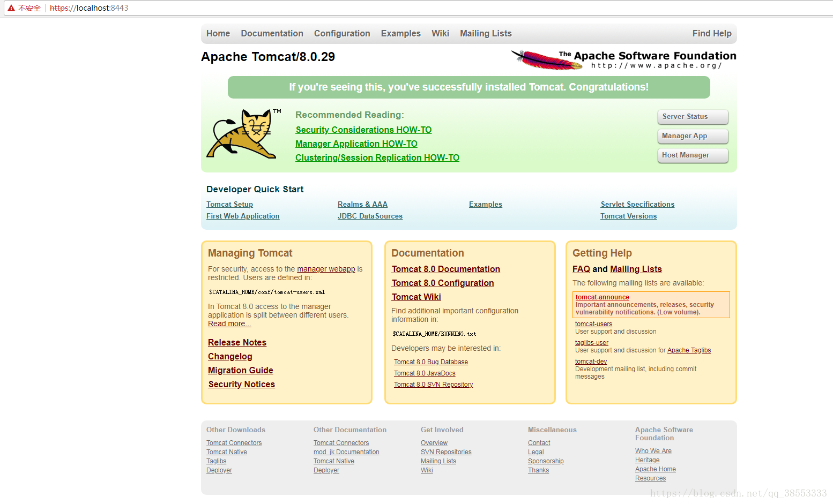Open the Migration Guide link
This screenshot has height=504, width=833.
pos(241,370)
